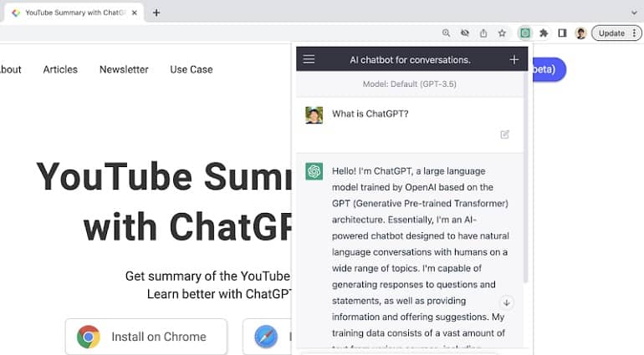The image size is (644, 355).
Task: Toggle the browser side panel icon
Action: [x=562, y=33]
